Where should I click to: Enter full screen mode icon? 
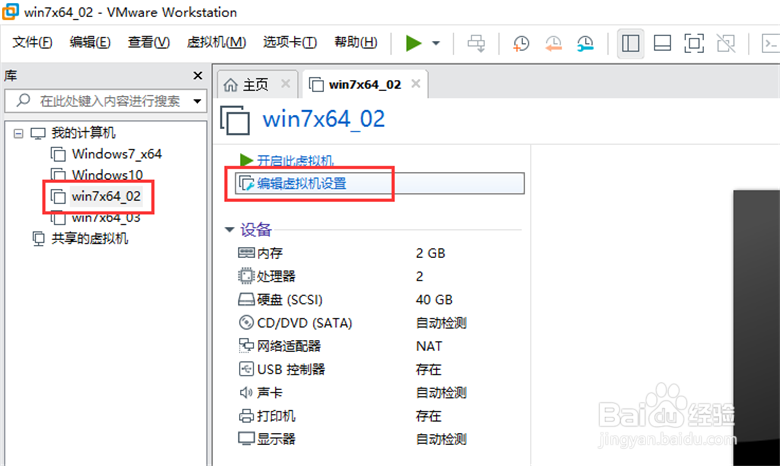pos(694,43)
